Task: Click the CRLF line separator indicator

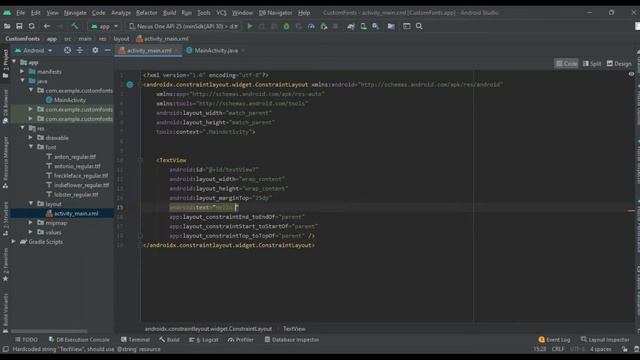Action: pos(558,349)
